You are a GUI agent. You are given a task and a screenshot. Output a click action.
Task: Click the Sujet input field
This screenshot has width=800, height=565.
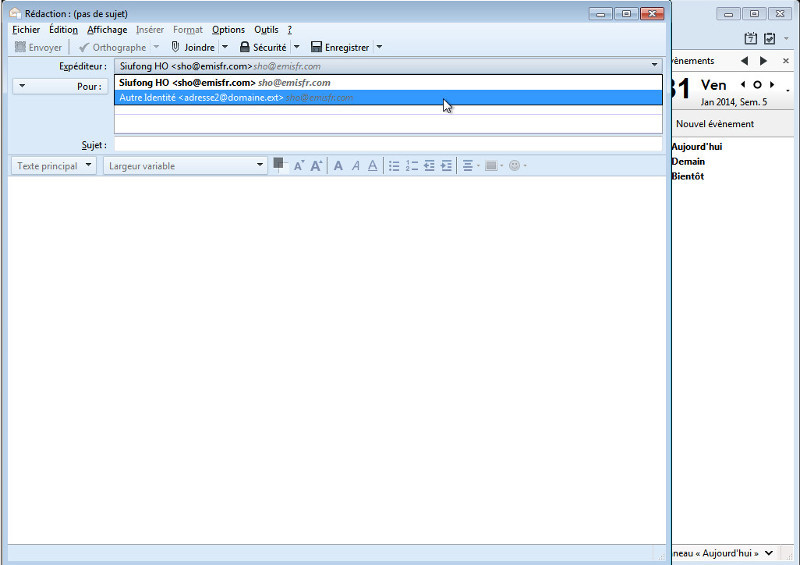(x=388, y=145)
